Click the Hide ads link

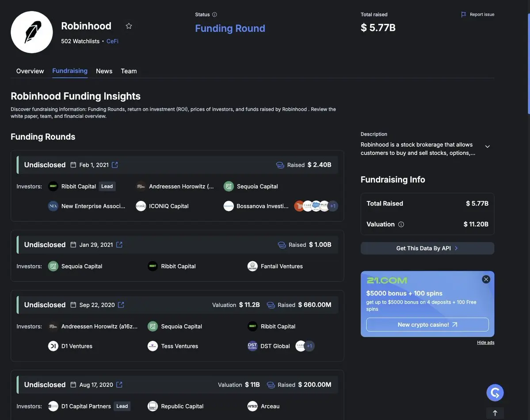pos(485,343)
